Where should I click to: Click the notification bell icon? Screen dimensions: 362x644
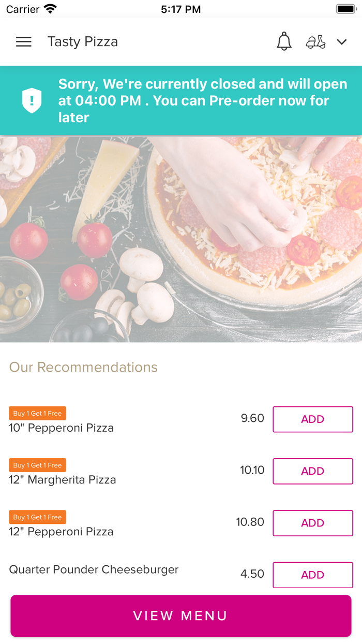[284, 41]
